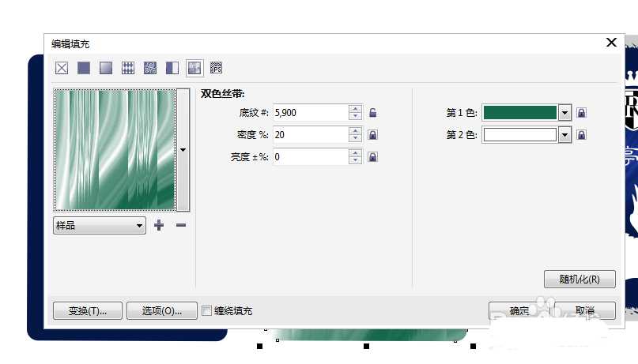Image resolution: width=638 pixels, height=364 pixels.
Task: Click the plus icon to save texture
Action: tap(159, 226)
